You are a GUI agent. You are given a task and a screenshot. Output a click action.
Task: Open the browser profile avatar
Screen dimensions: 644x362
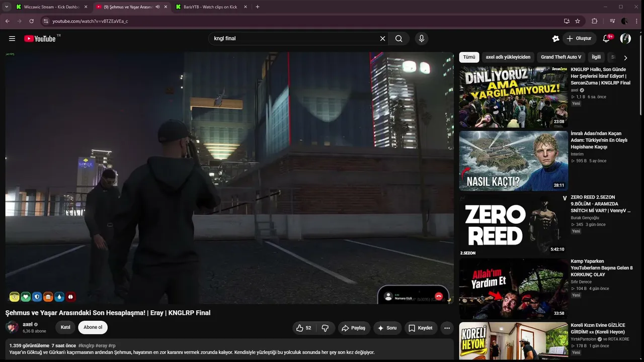point(624,21)
